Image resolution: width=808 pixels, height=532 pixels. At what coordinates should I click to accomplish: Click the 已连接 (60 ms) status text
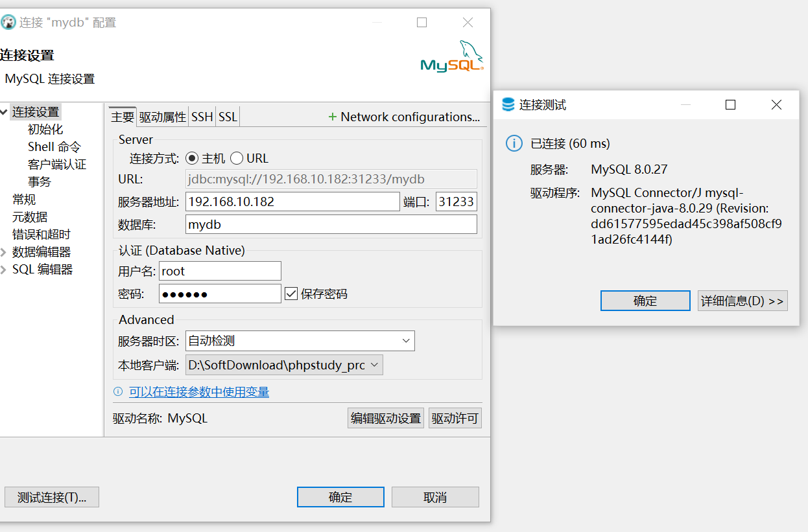pyautogui.click(x=571, y=143)
